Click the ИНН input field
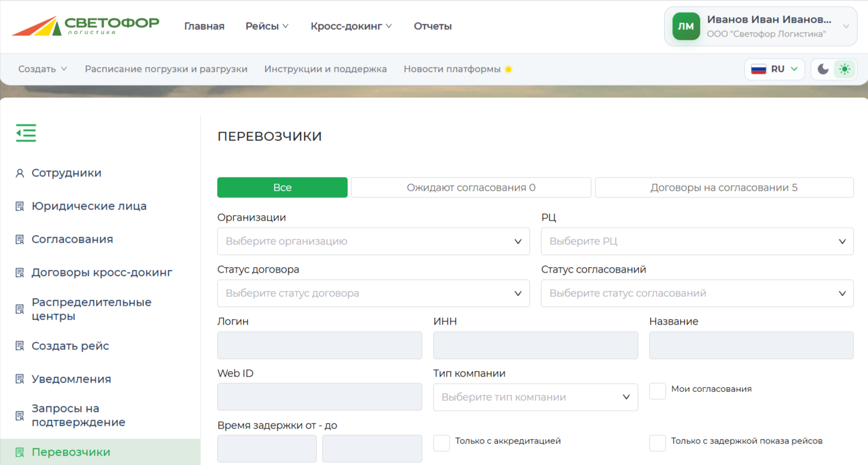This screenshot has height=465, width=868. (535, 345)
